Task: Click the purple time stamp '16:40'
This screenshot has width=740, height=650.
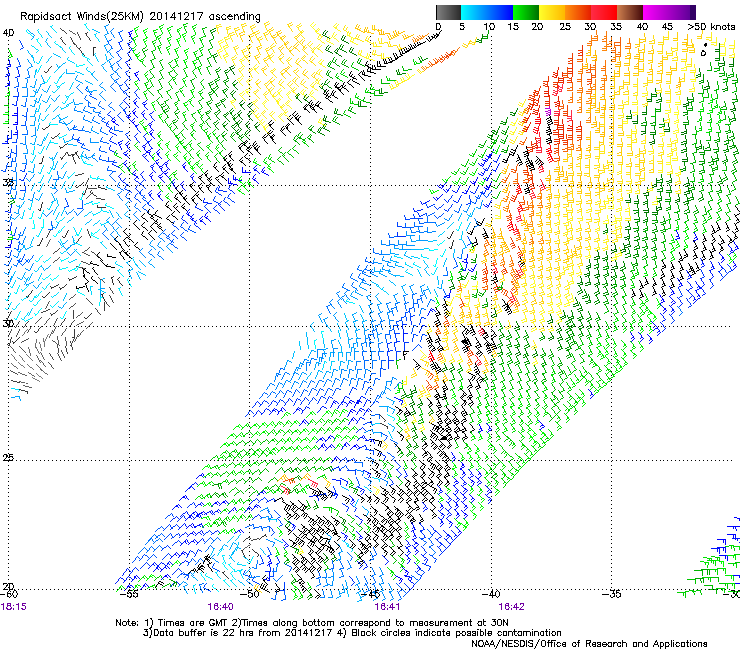Action: 220,607
